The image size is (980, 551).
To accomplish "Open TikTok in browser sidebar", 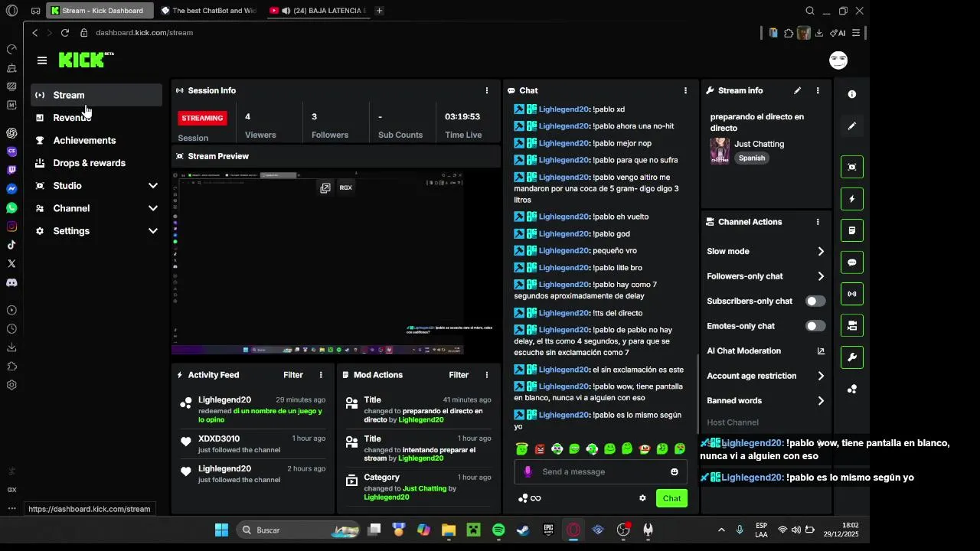I will pyautogui.click(x=11, y=245).
